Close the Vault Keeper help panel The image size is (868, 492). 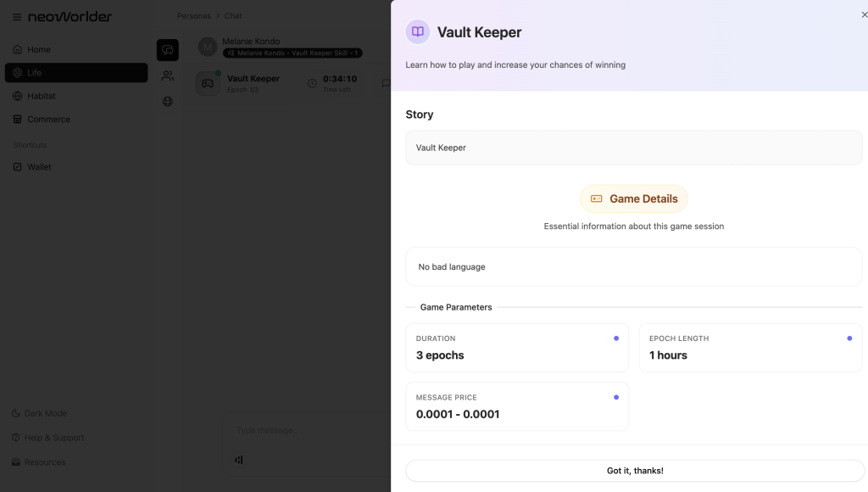(864, 14)
